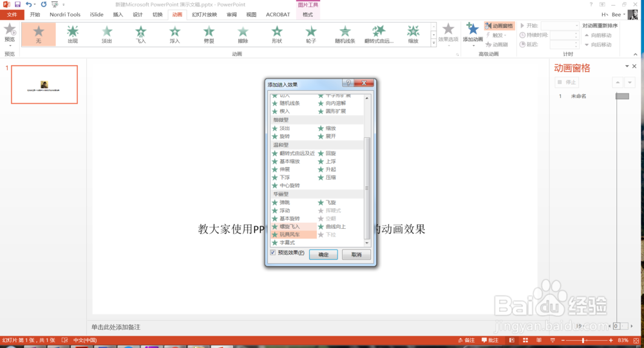Apply the 劈裂 animation from ribbon gallery
This screenshot has height=348, width=644.
(x=209, y=34)
